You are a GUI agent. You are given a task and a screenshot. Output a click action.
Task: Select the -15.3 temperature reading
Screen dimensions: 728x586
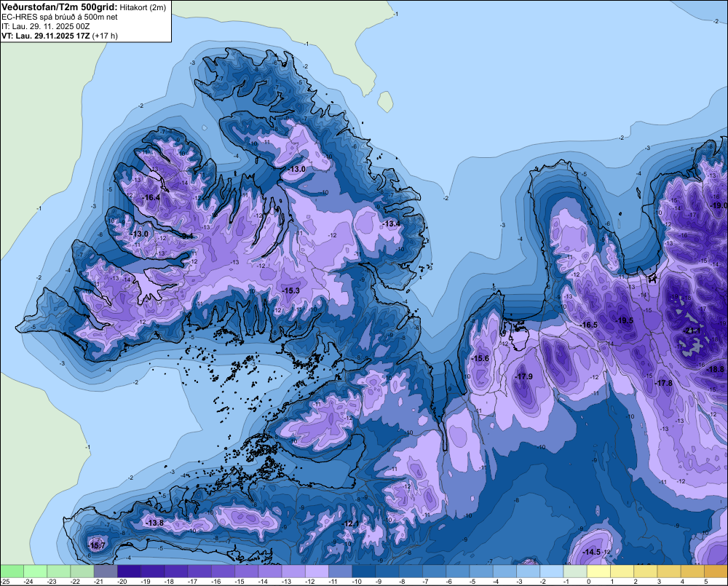pyautogui.click(x=290, y=290)
